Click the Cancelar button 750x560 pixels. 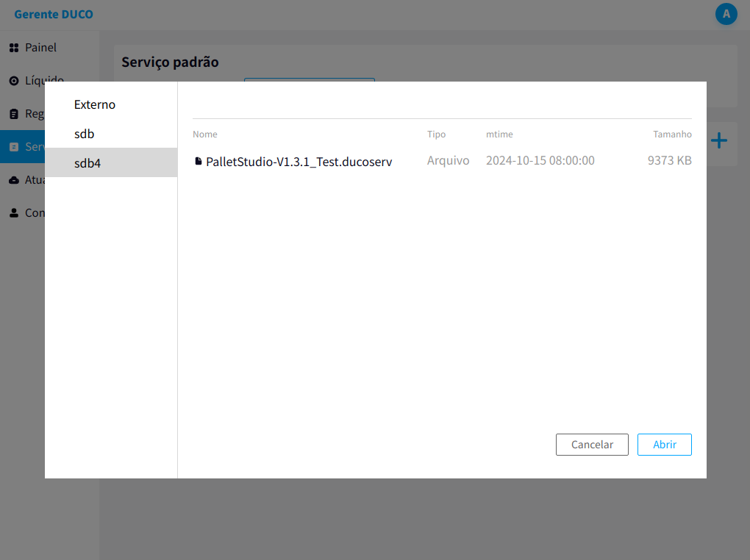[592, 445]
